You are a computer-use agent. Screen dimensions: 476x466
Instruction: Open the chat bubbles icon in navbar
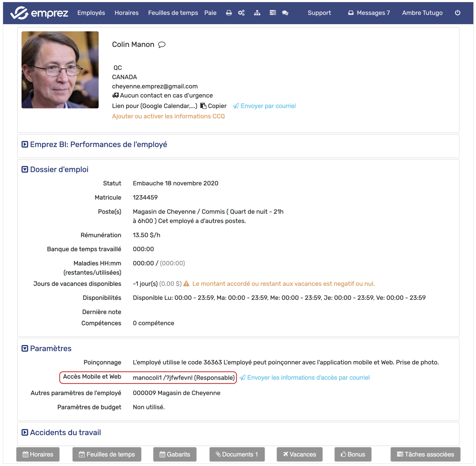tap(285, 13)
